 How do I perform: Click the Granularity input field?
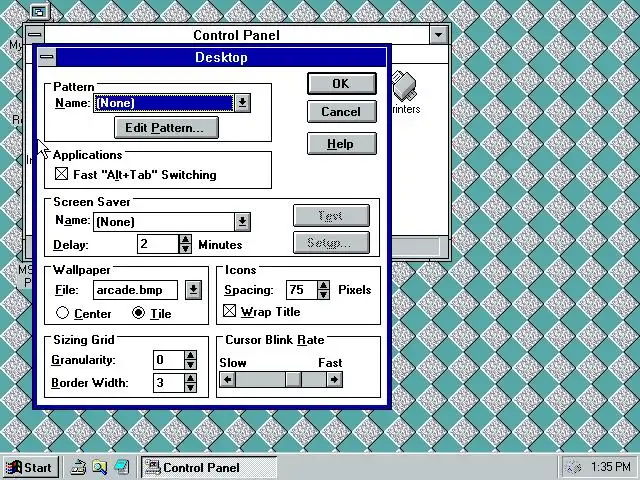[169, 360]
